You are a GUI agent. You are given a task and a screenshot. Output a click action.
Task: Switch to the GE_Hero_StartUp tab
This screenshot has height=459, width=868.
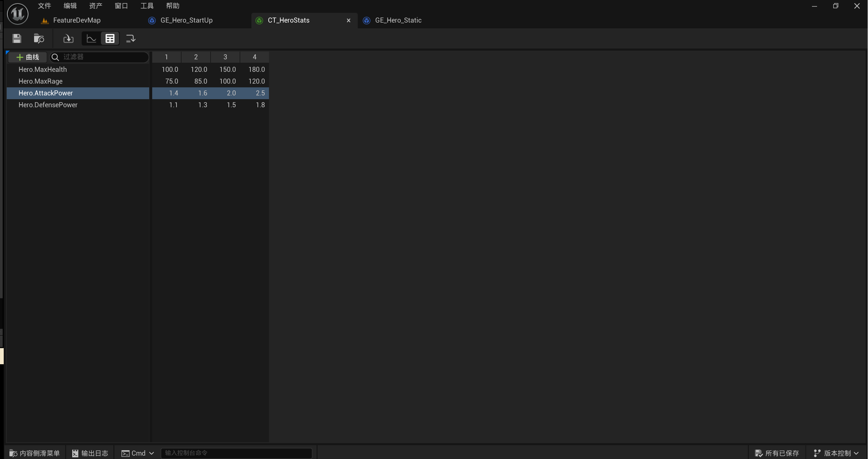tap(187, 20)
